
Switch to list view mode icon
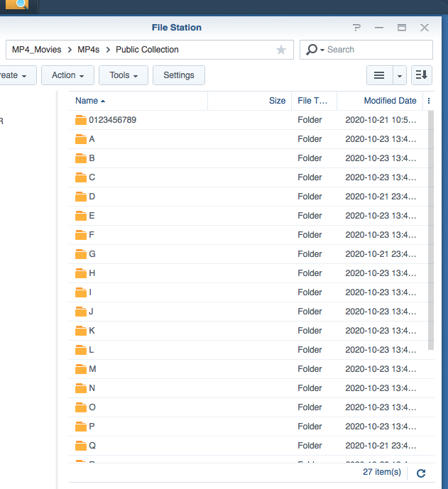379,75
